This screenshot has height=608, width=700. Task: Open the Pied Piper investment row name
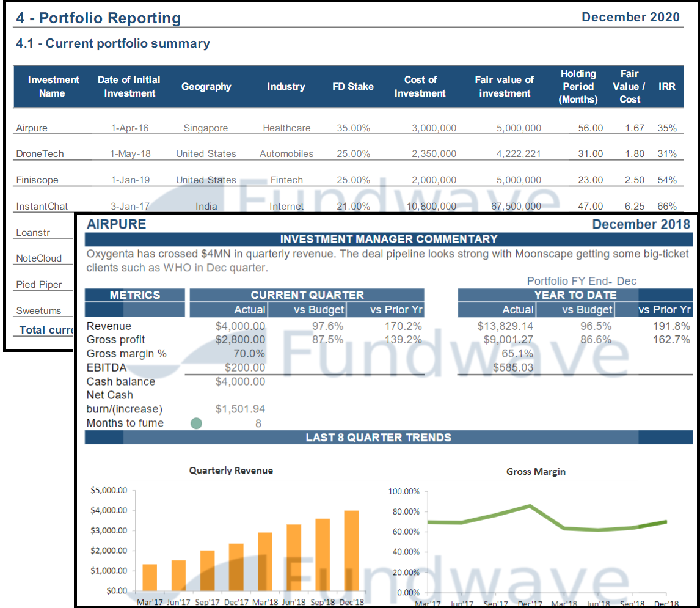click(x=39, y=285)
